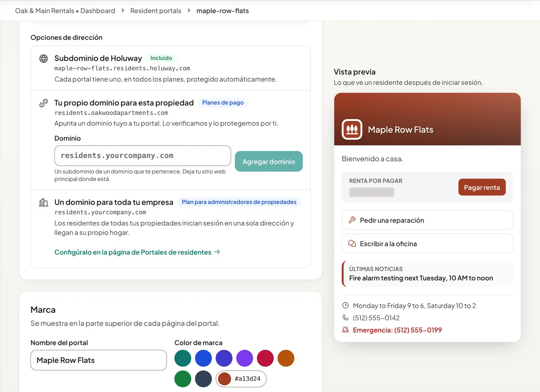Click Pedir una reparación in preview
This screenshot has height=392, width=540.
pyautogui.click(x=427, y=220)
